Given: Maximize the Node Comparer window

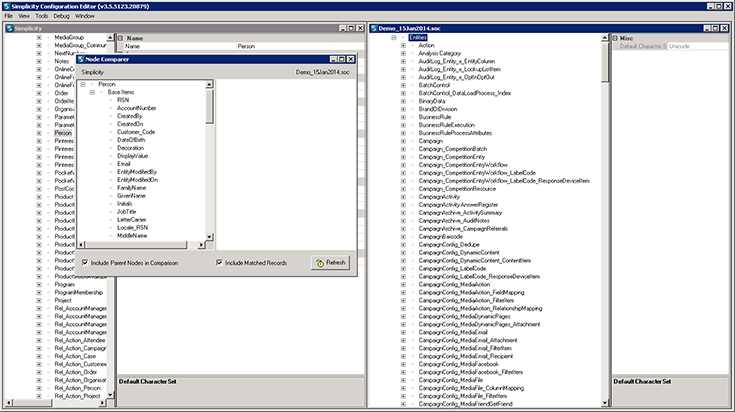Looking at the screenshot, I should [x=342, y=59].
